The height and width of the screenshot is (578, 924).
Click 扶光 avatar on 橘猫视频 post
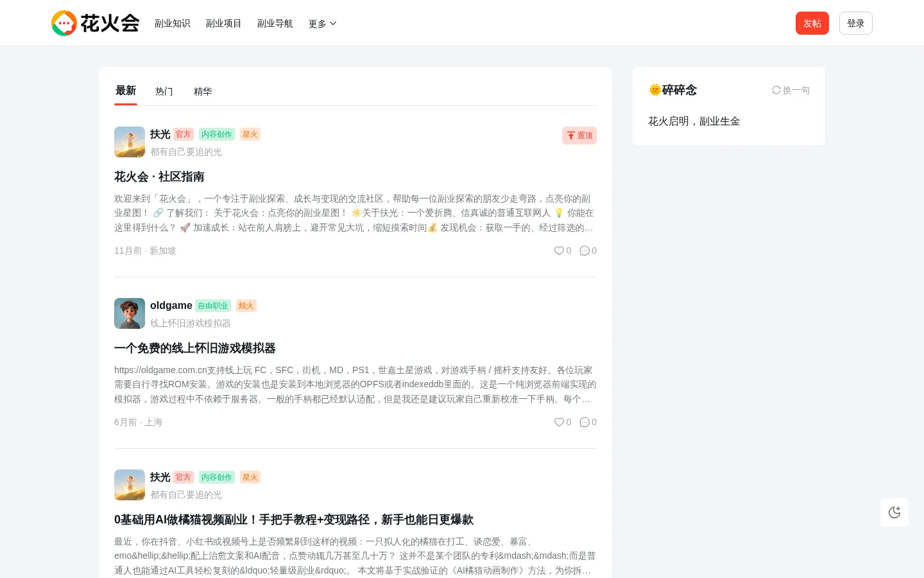(x=130, y=485)
